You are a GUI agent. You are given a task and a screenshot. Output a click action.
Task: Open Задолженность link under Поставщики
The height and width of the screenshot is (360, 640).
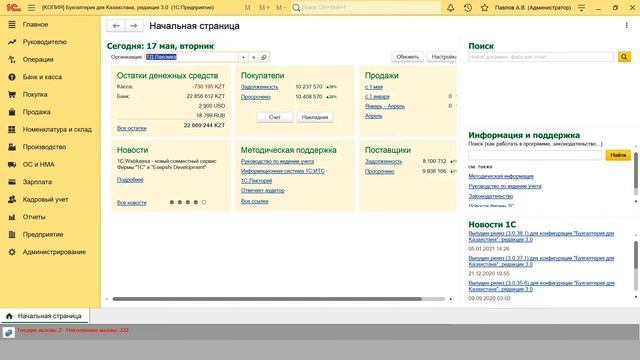383,162
